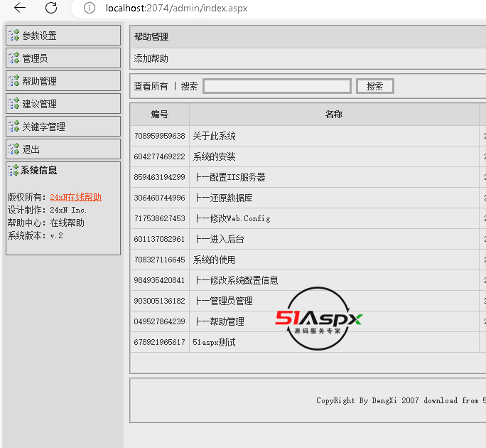Click the 搜索 button
Viewport: 486px width, 448px height.
375,86
